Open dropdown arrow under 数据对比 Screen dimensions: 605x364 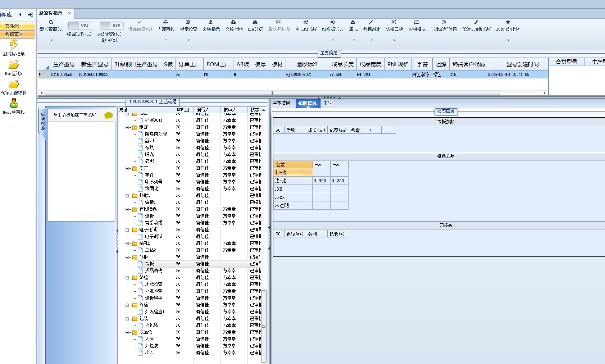(372, 40)
